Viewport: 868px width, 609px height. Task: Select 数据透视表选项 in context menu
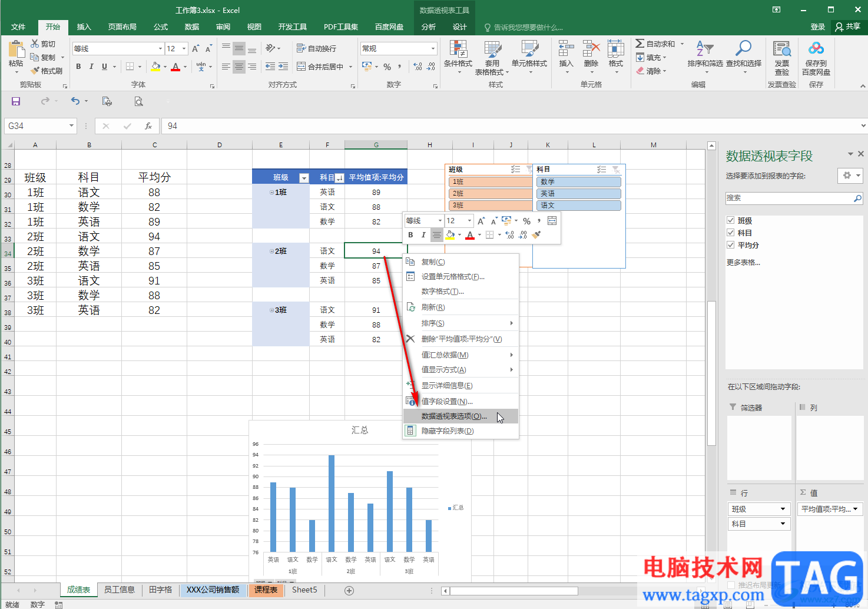(461, 416)
